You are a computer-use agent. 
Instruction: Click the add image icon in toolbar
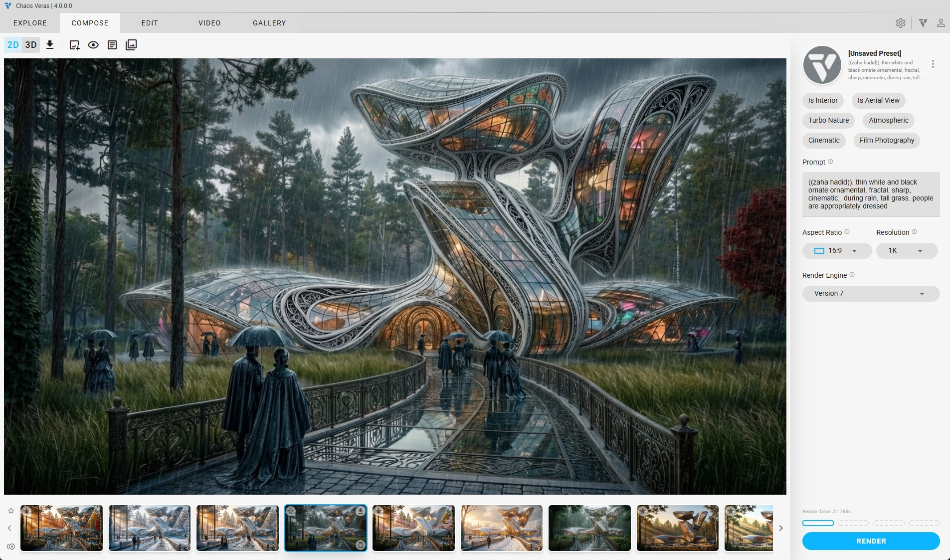click(74, 45)
